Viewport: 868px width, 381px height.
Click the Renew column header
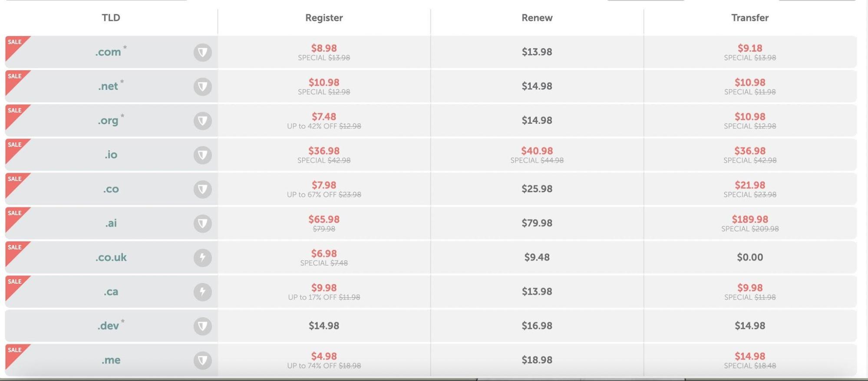[x=537, y=18]
